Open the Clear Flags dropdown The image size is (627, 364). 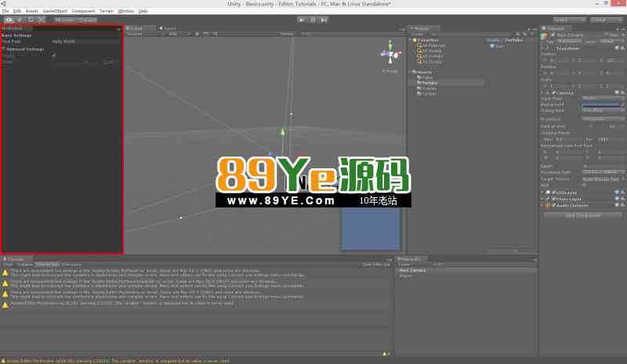point(603,98)
